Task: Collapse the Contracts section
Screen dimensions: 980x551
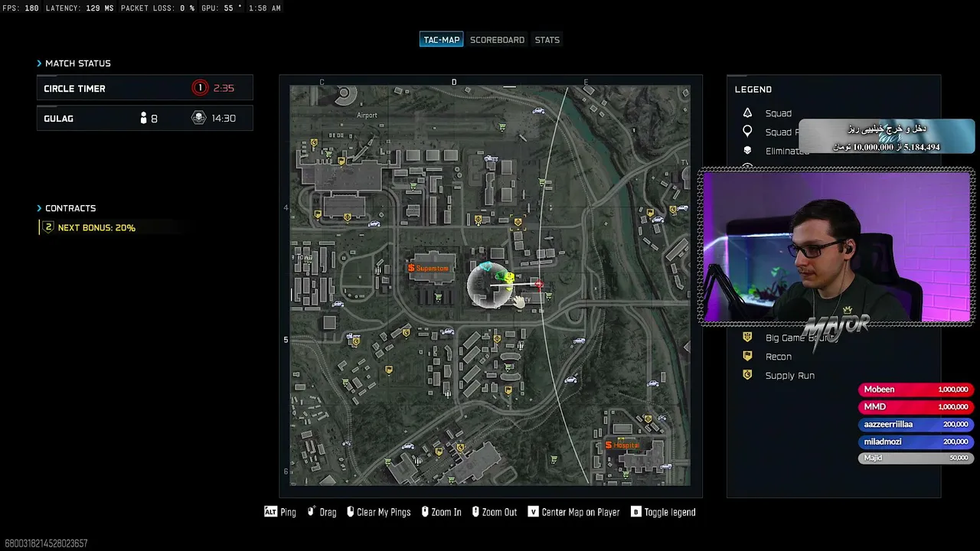Action: click(67, 208)
